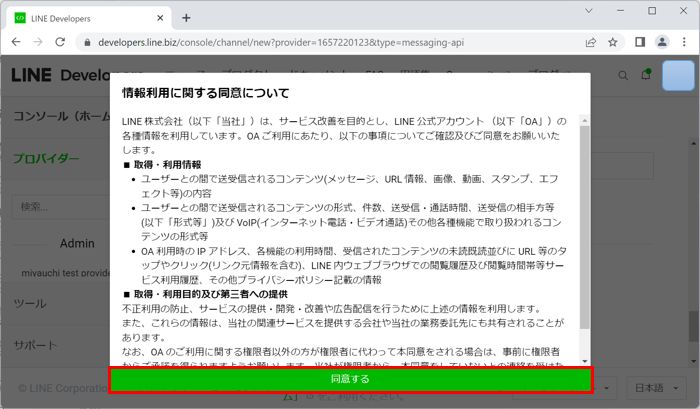The image size is (700, 409).
Task: Bookmark this page with the star icon
Action: [x=613, y=42]
